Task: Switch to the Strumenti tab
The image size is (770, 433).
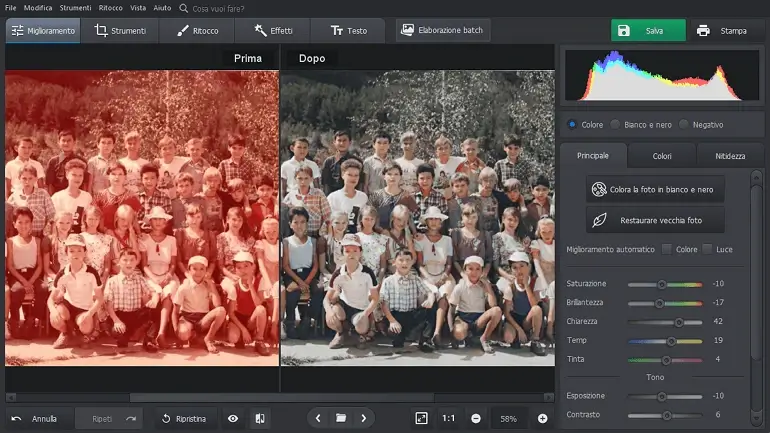Action: 120,30
